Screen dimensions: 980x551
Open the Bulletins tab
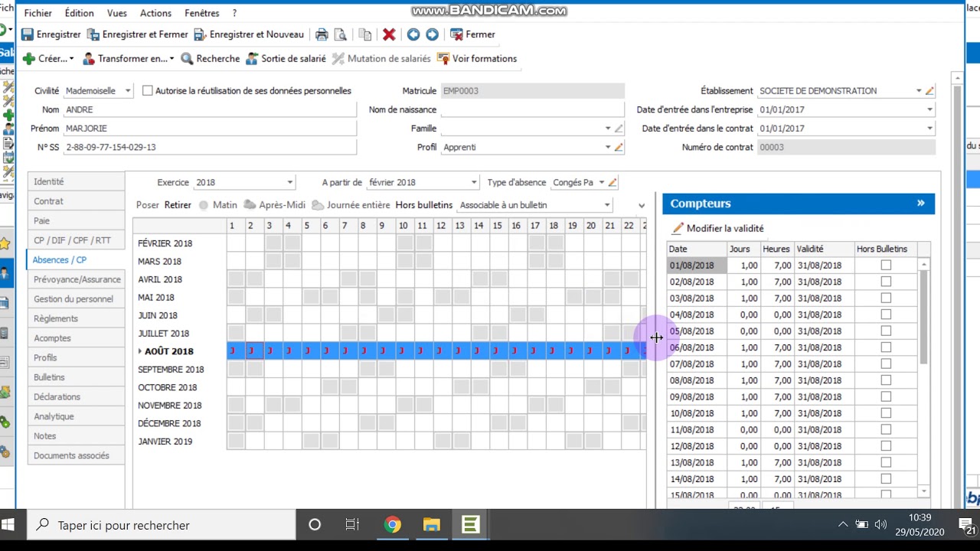point(76,377)
